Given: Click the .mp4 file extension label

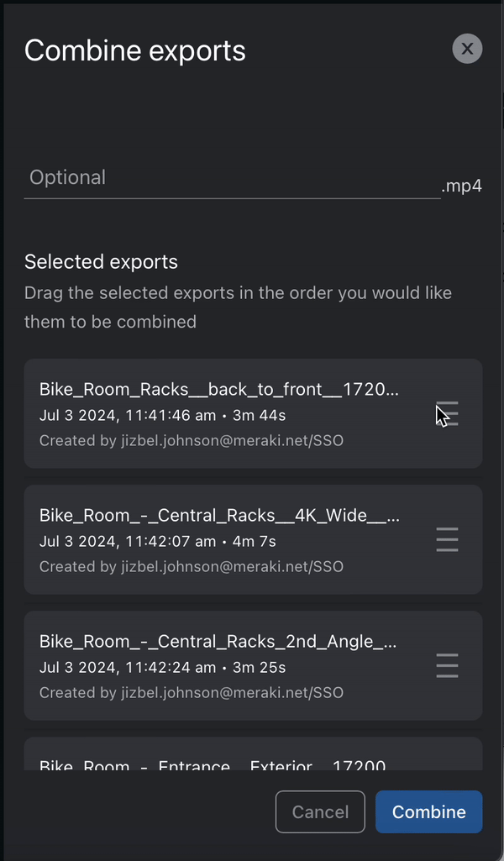Looking at the screenshot, I should click(462, 186).
